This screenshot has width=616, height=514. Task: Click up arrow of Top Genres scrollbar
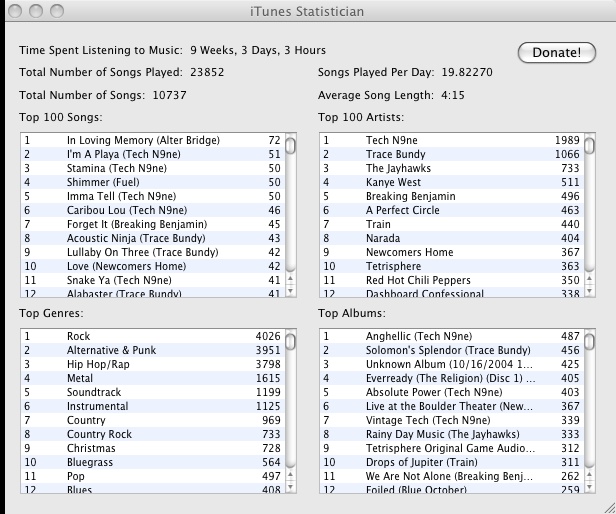pos(290,475)
